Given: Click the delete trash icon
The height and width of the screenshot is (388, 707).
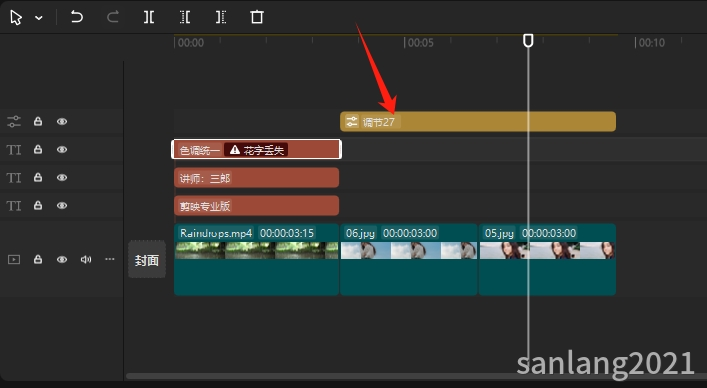Looking at the screenshot, I should point(257,17).
